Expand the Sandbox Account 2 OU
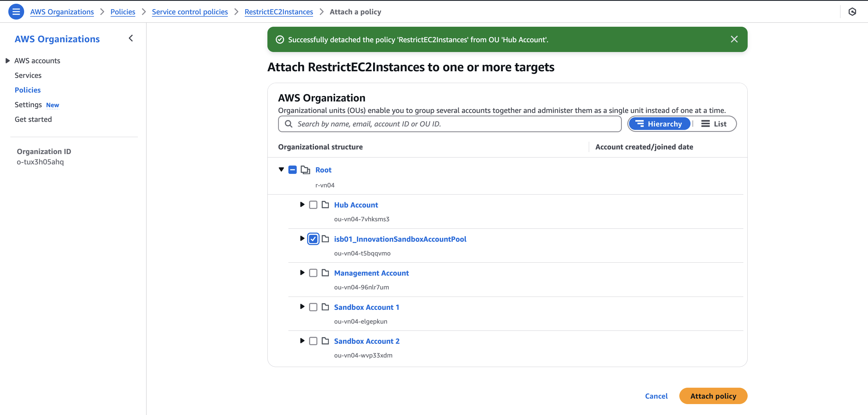This screenshot has width=868, height=415. pyautogui.click(x=302, y=341)
